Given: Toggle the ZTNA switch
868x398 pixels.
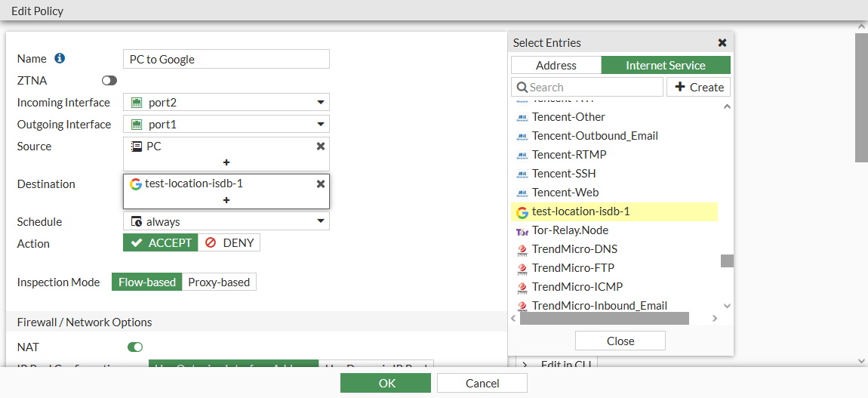Looking at the screenshot, I should click(x=109, y=81).
